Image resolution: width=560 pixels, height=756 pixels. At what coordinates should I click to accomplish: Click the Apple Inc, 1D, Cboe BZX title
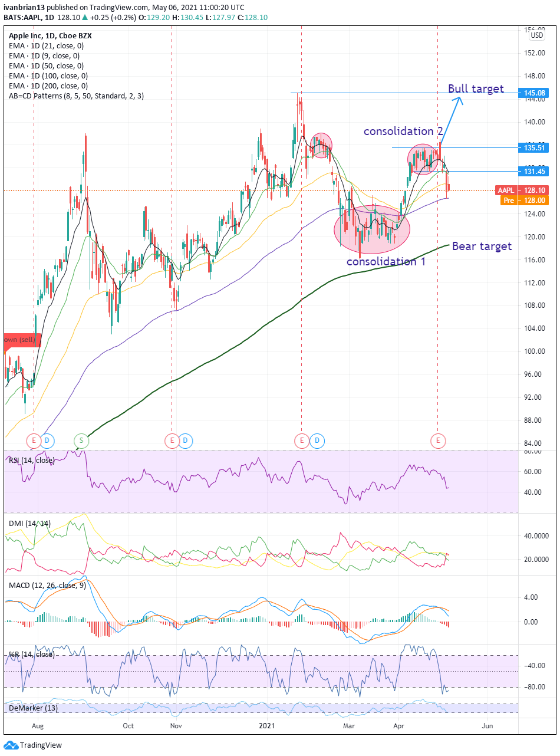coord(50,35)
